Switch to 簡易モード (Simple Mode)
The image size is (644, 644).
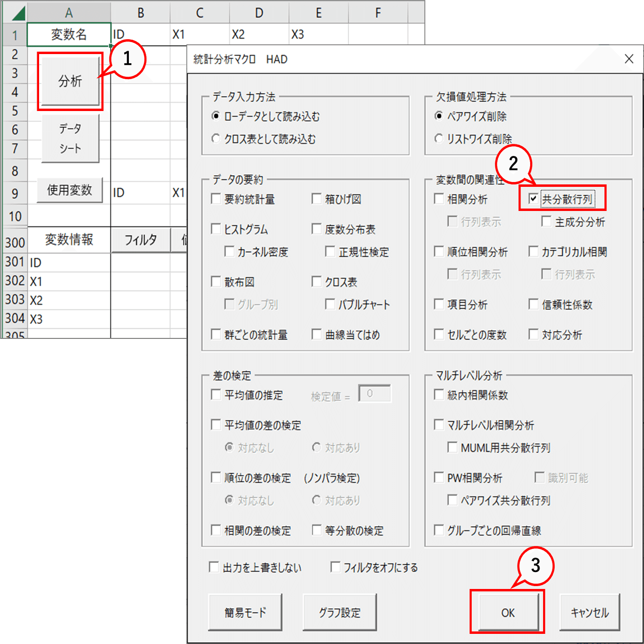245,612
